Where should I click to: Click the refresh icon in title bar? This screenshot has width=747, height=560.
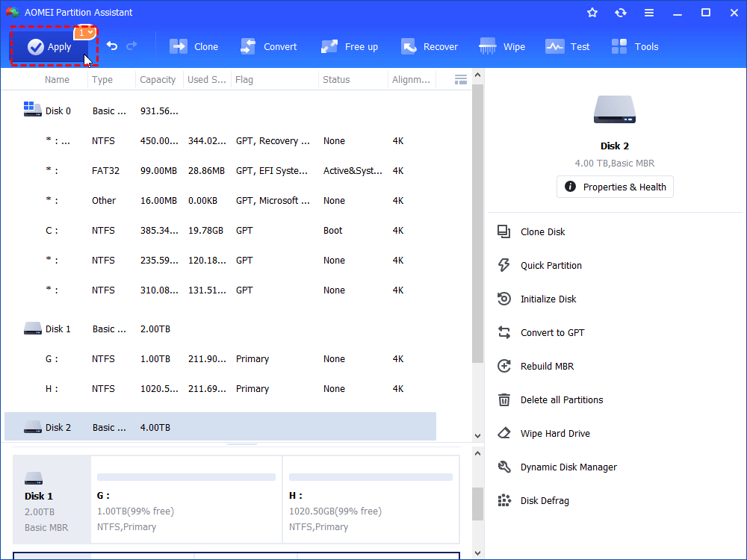(620, 13)
